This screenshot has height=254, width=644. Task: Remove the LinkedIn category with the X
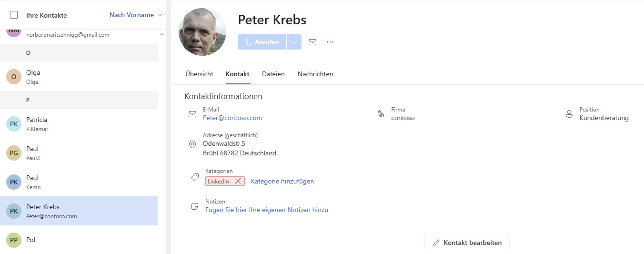coord(238,181)
